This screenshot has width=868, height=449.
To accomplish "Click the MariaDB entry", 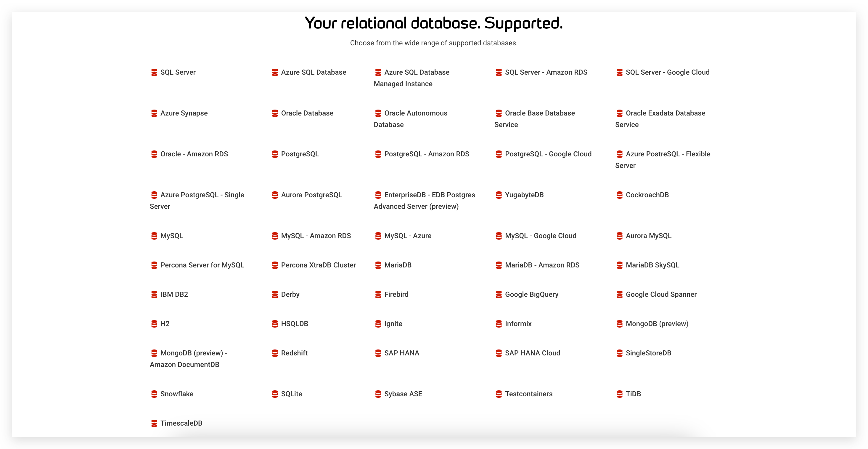I will (x=398, y=265).
